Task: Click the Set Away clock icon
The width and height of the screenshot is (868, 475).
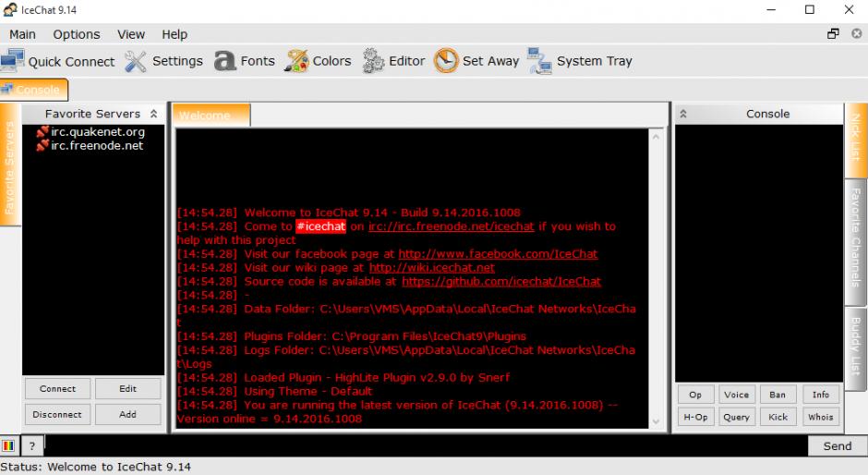Action: [446, 61]
